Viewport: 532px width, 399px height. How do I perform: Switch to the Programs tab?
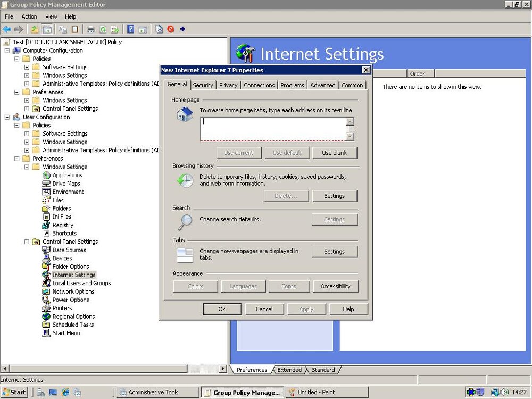click(x=292, y=85)
